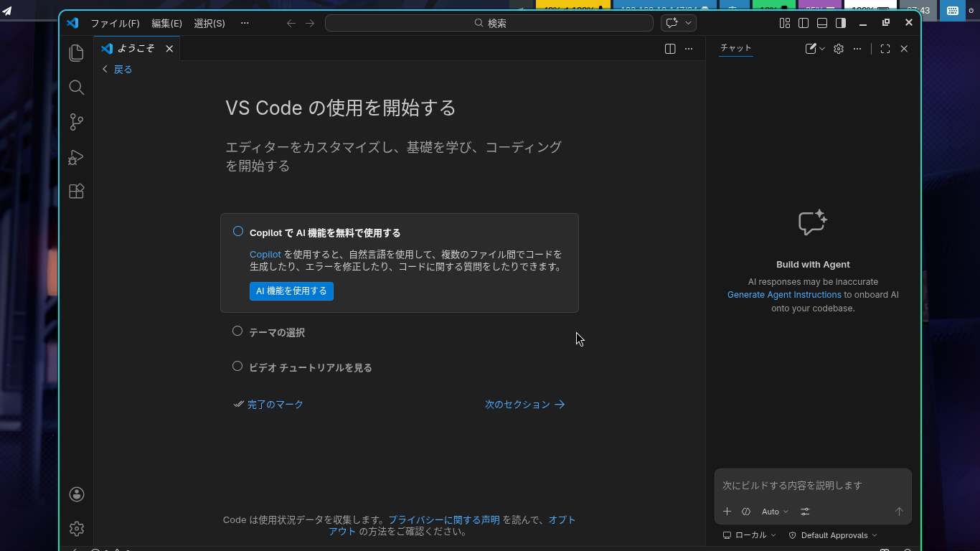Open the Explorer view in activity bar
The image size is (980, 551).
[76, 53]
